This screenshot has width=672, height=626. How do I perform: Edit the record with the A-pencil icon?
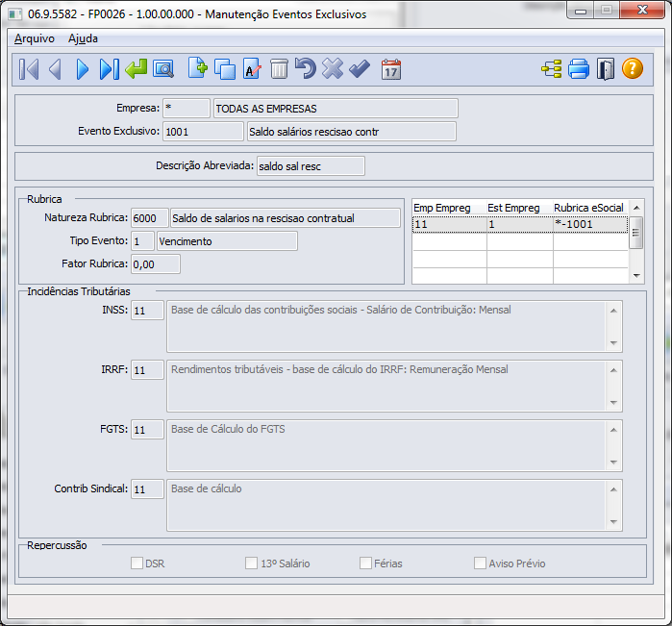coord(252,69)
